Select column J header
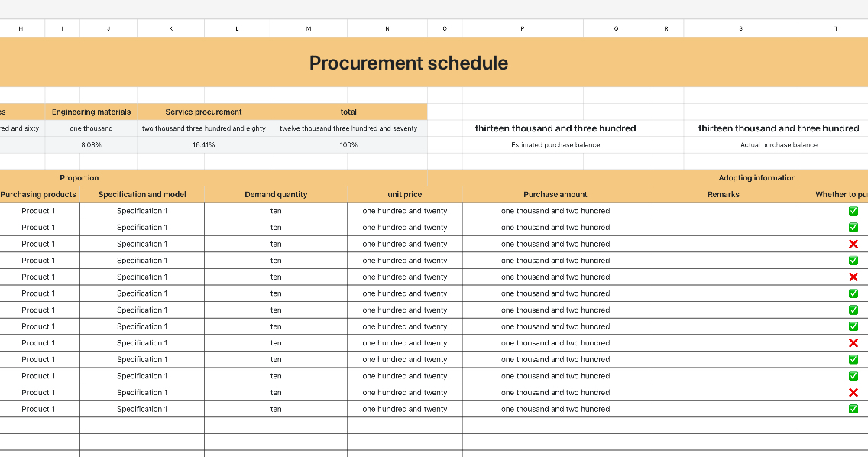This screenshot has width=868, height=457. point(108,28)
